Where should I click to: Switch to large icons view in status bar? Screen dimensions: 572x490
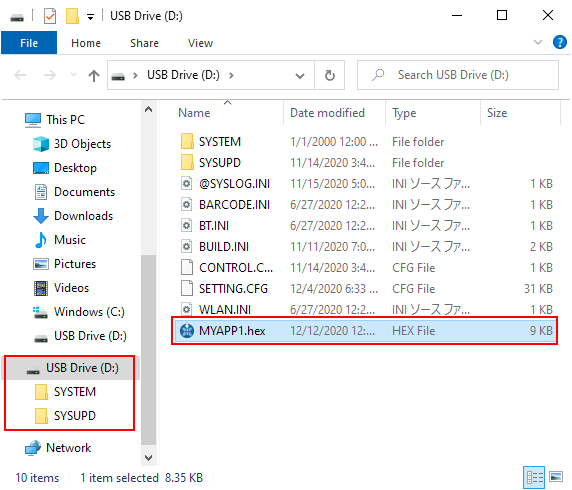[556, 477]
